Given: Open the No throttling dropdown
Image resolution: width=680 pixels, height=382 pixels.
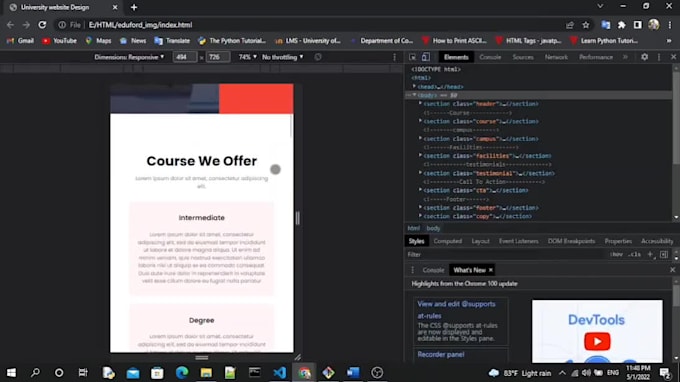Looking at the screenshot, I should coord(283,57).
